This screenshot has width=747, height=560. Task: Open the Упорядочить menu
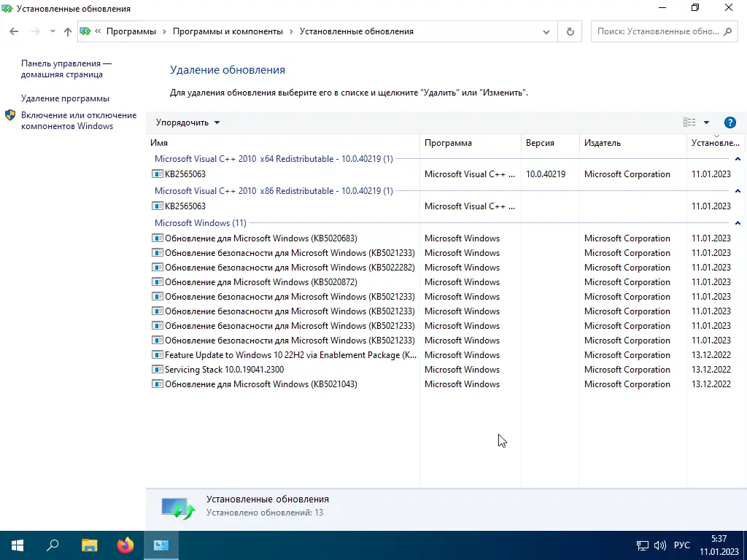[187, 122]
